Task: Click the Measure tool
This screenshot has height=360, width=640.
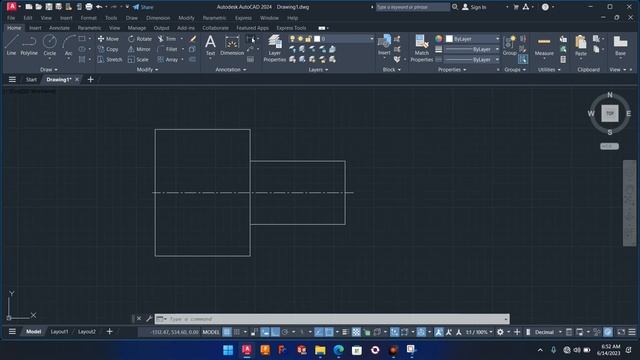Action: 544,46
